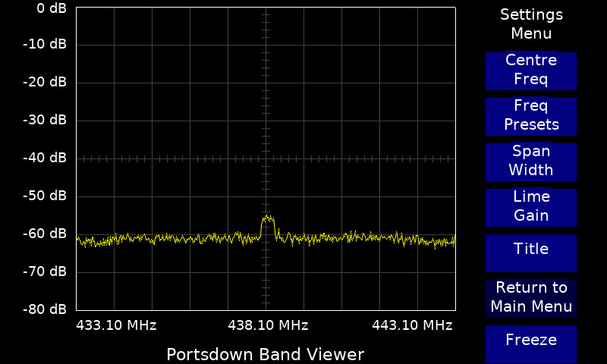Click the -80 dB axis label
This screenshot has width=607, height=364.
click(45, 309)
